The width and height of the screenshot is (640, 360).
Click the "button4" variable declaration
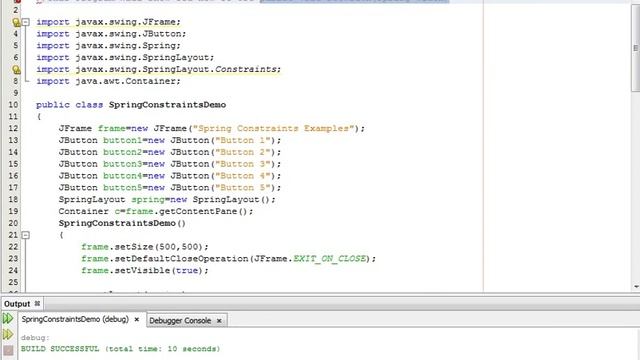(122, 176)
